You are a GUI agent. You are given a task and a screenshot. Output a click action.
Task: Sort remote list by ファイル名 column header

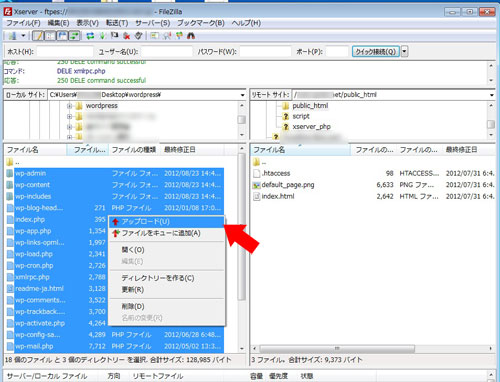(x=301, y=150)
